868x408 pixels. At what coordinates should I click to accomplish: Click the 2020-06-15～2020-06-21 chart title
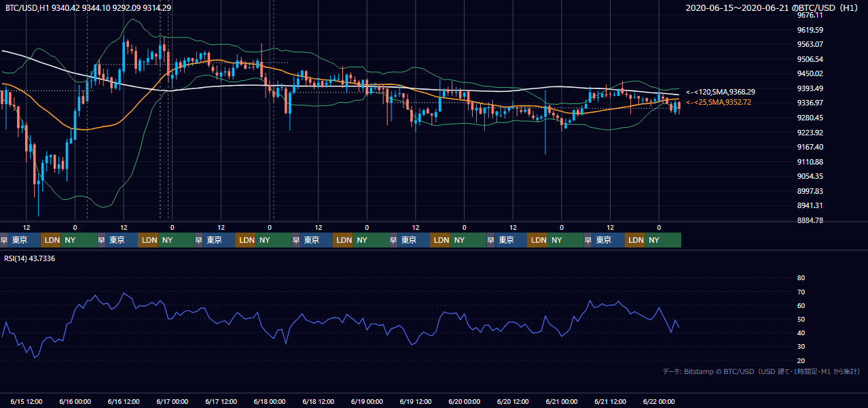773,7
